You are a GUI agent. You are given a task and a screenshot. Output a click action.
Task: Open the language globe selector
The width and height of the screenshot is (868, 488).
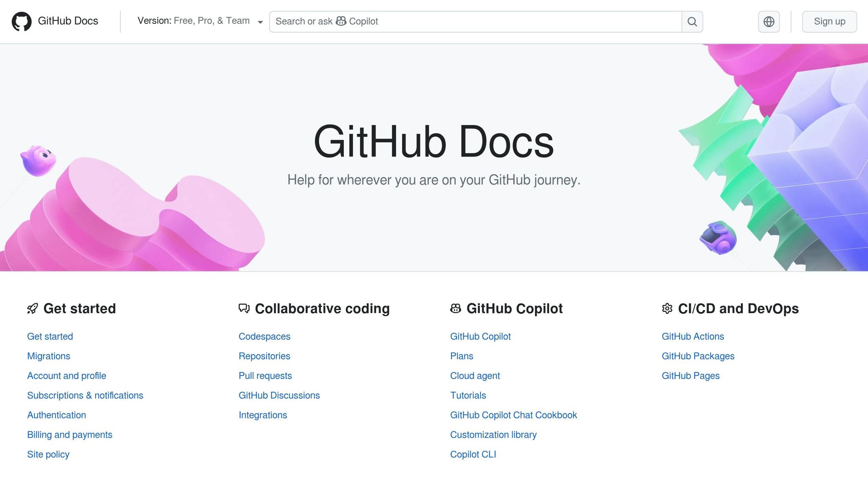768,21
